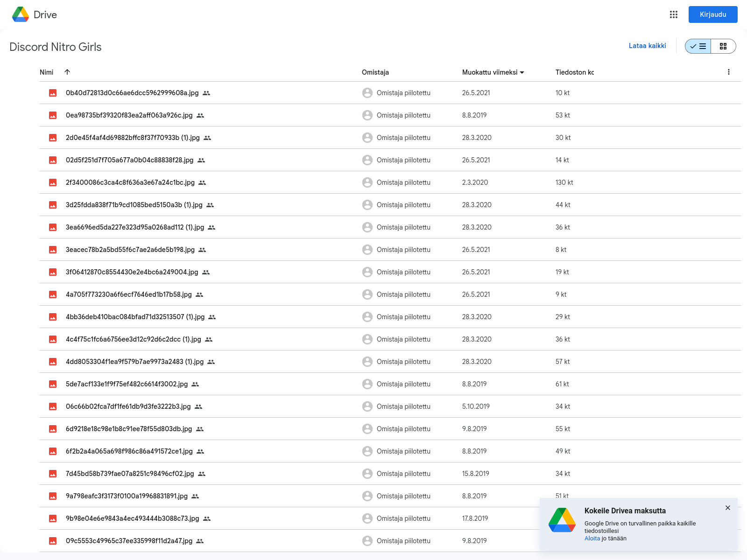Select file 3d25fdda838f71b9cd1085bed5150a3b (1).jpg
Screen dimensions: 747x560
click(134, 205)
